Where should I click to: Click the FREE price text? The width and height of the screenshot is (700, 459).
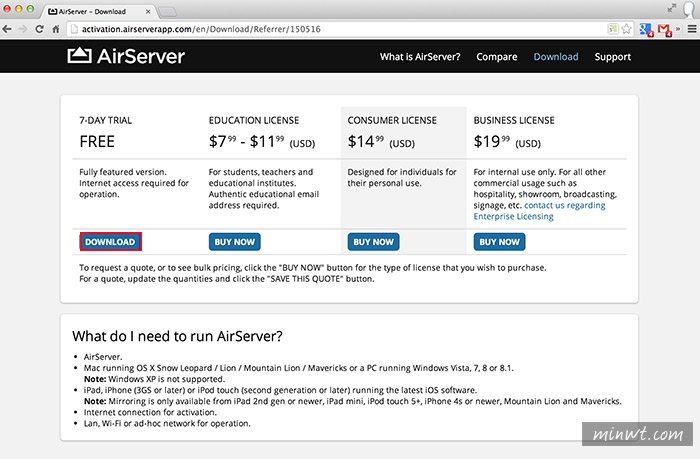point(97,142)
